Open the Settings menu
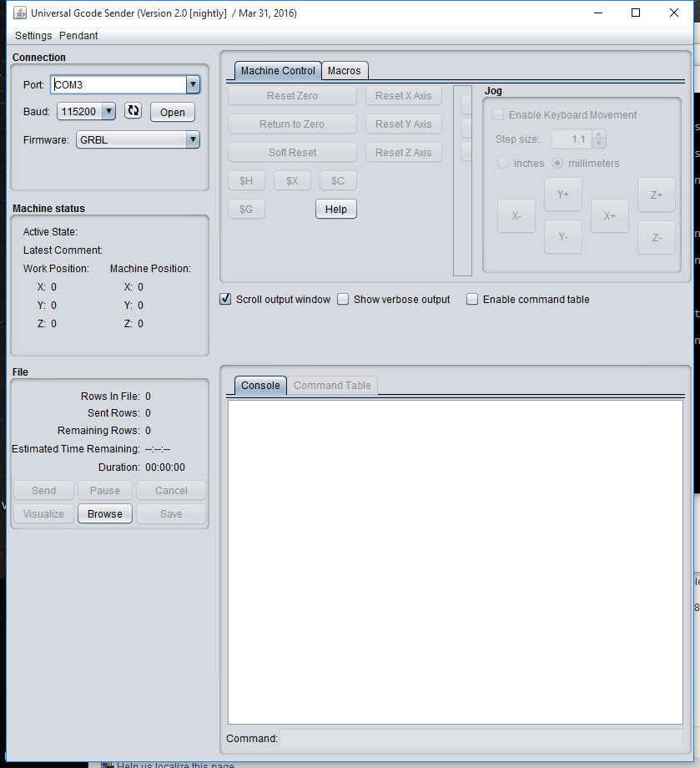 click(x=33, y=35)
